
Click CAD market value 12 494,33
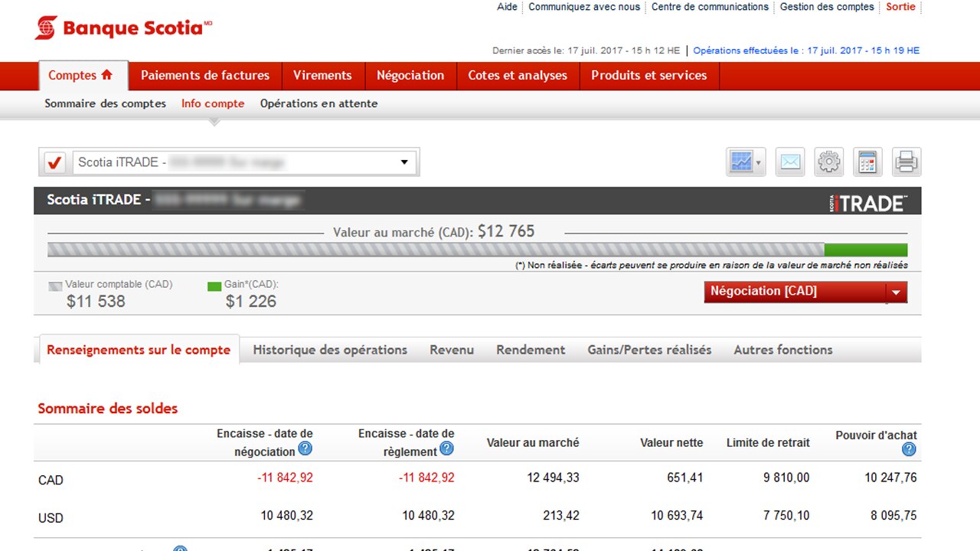554,478
